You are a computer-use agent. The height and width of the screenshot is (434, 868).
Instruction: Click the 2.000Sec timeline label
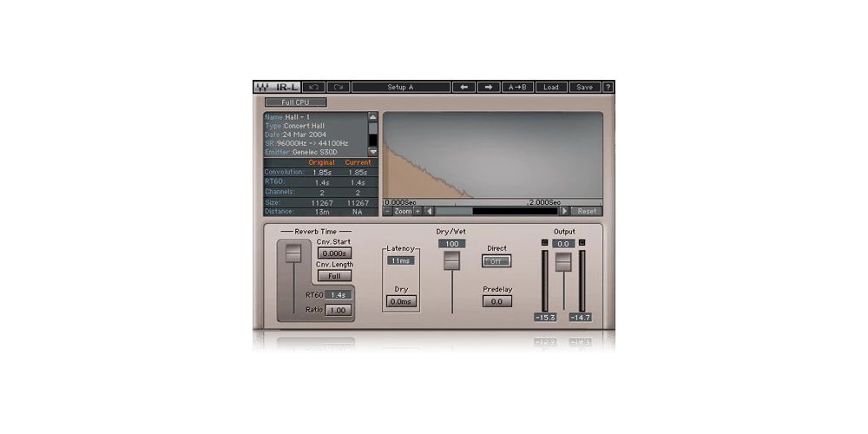click(545, 202)
